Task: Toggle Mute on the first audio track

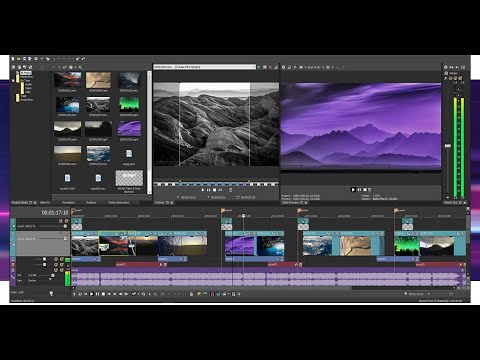Action: 56,259
